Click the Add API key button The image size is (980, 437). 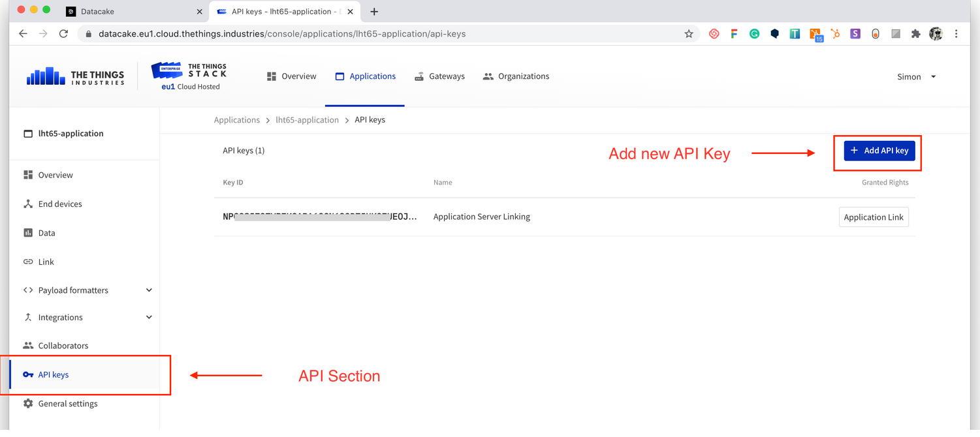pos(879,151)
